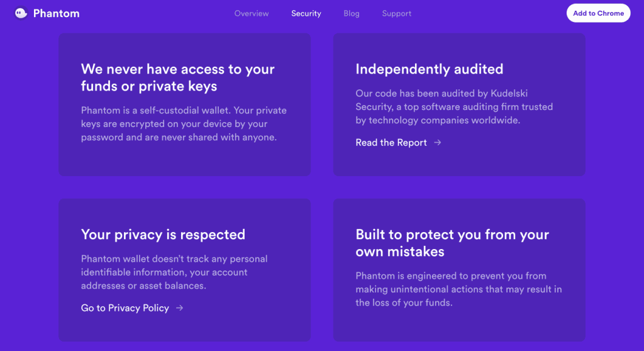Go to the Blog page
The image size is (644, 351).
(352, 14)
